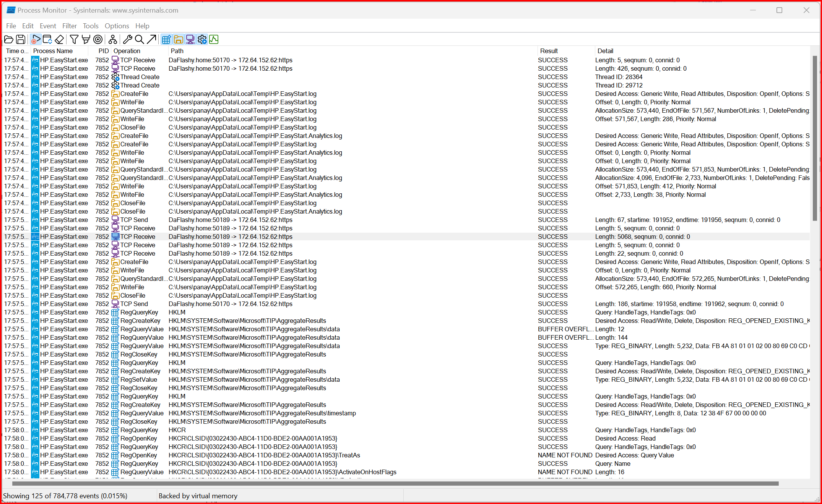This screenshot has width=822, height=504.
Task: Open the Tools menu
Action: 91,26
